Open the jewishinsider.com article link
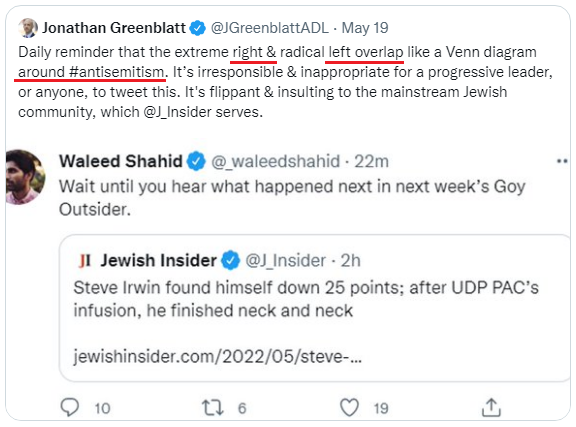The height and width of the screenshot is (427, 576). [217, 356]
